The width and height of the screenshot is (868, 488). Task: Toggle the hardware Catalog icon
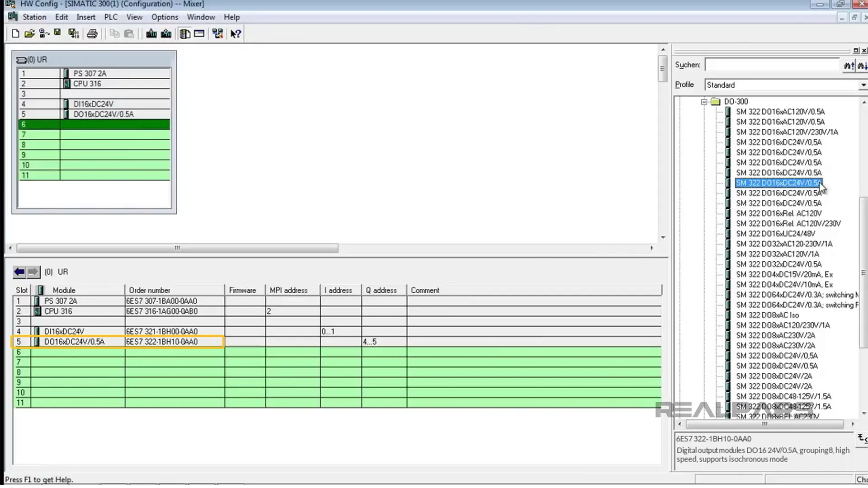pyautogui.click(x=185, y=33)
